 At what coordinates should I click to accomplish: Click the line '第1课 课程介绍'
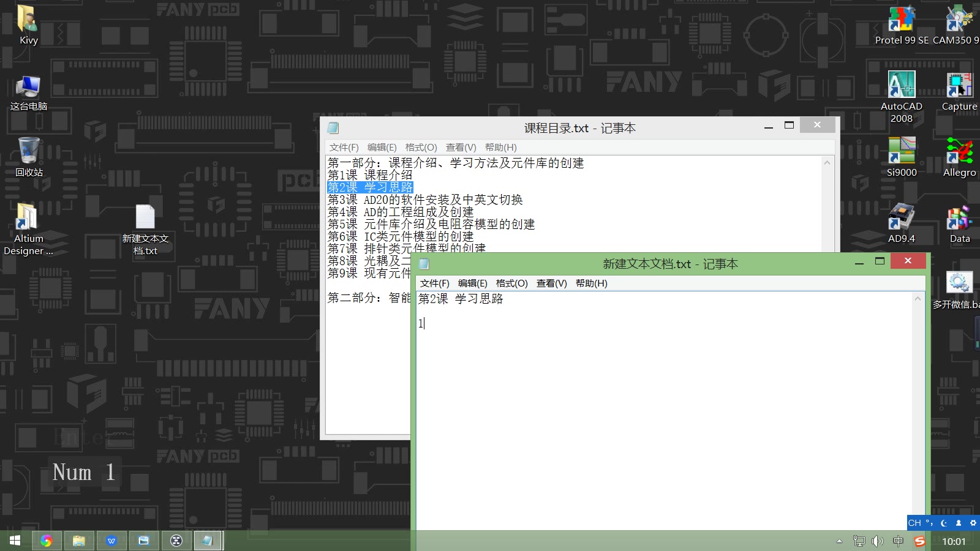[x=370, y=175]
